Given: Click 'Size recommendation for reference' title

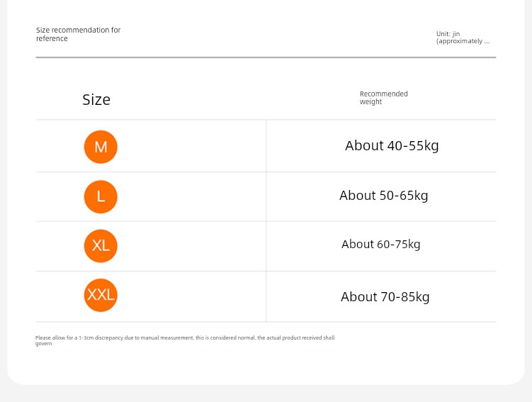Looking at the screenshot, I should coord(79,34).
